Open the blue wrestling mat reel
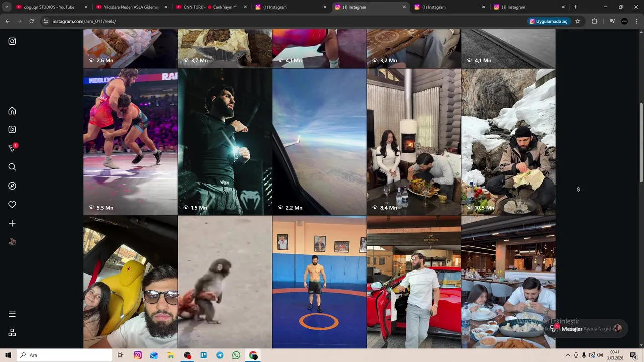This screenshot has height=362, width=644. click(x=319, y=282)
